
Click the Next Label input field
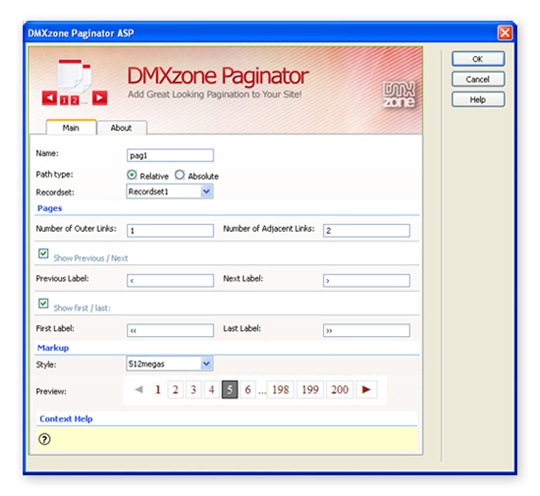(x=366, y=280)
